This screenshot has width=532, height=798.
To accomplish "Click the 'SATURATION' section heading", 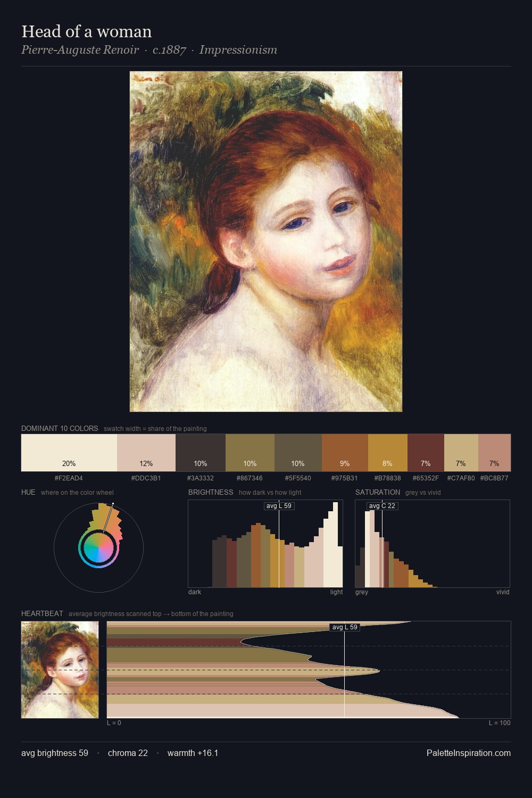I will click(378, 492).
